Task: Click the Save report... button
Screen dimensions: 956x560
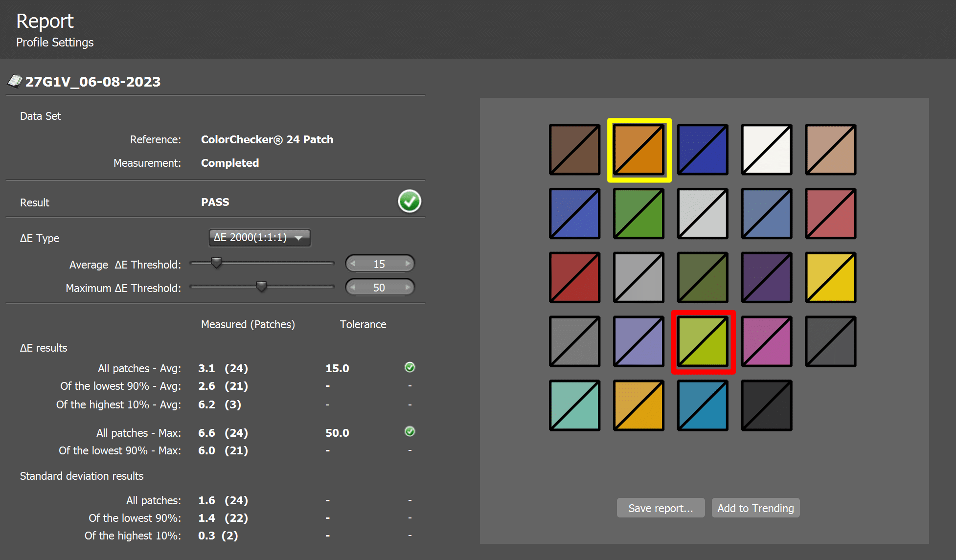Action: click(660, 508)
